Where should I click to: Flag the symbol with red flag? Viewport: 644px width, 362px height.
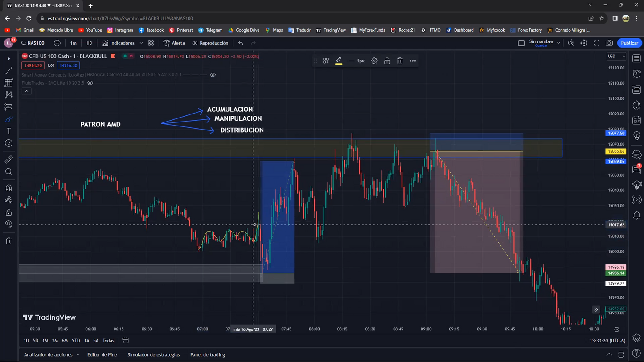pos(113,56)
